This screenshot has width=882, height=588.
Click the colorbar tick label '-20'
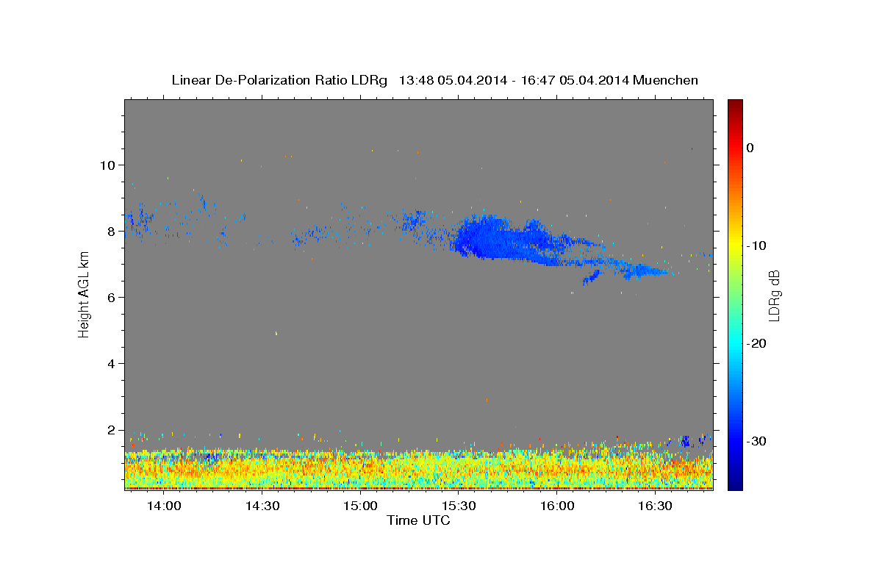click(x=756, y=343)
